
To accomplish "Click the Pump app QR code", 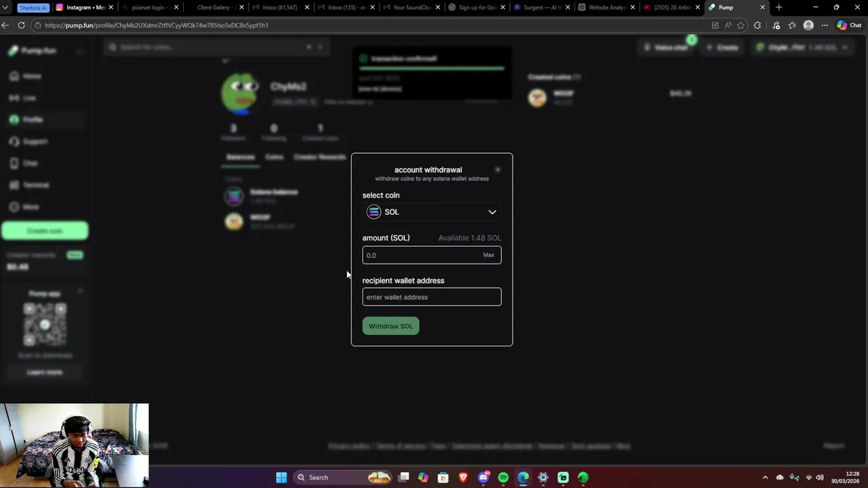I will (x=45, y=325).
